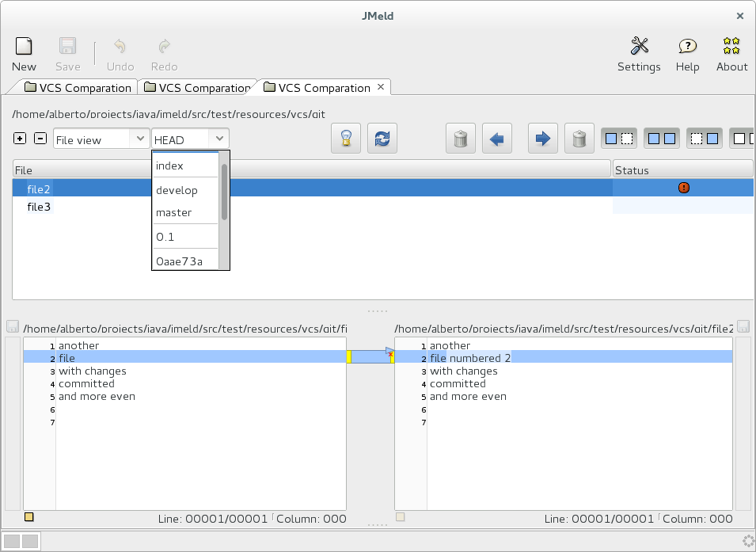The width and height of the screenshot is (756, 552).
Task: Toggle filter with two blue squares
Action: click(x=662, y=139)
